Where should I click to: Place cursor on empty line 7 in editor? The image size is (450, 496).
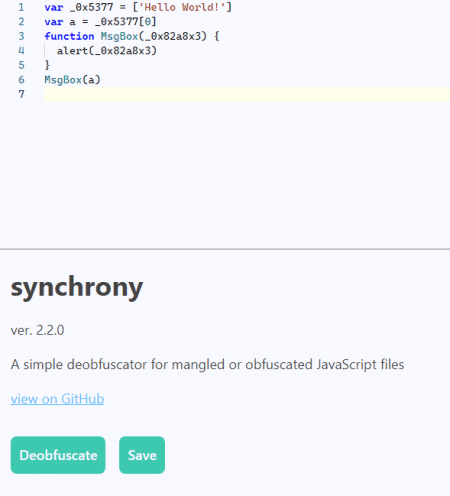pyautogui.click(x=247, y=94)
